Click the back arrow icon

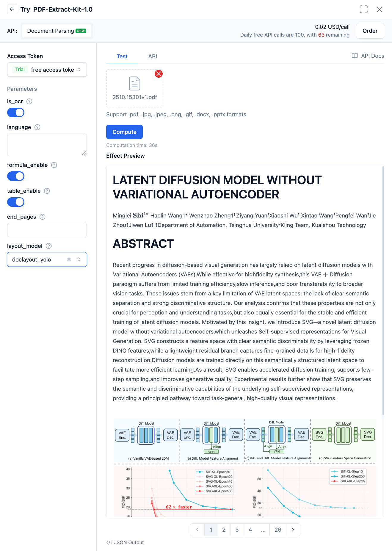point(12,9)
